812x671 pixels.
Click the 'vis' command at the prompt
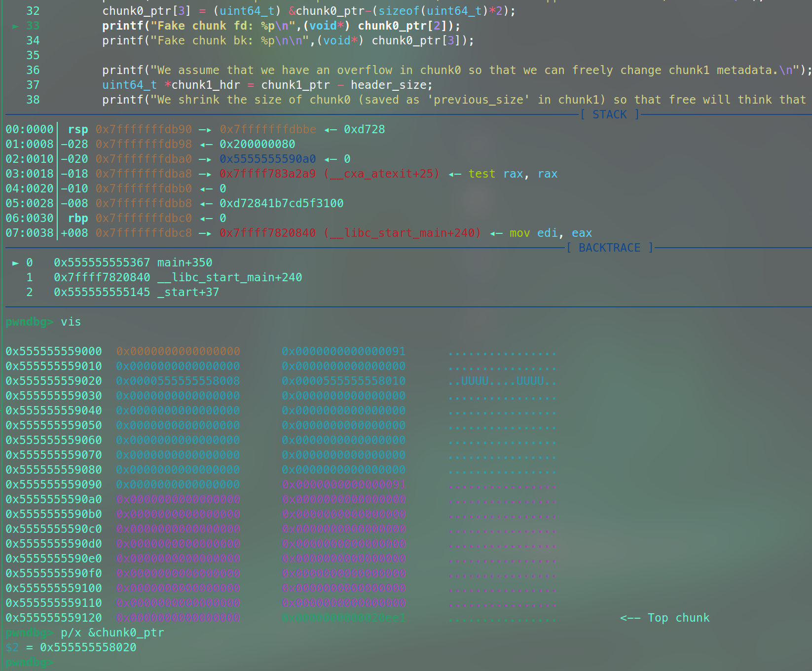pyautogui.click(x=71, y=322)
